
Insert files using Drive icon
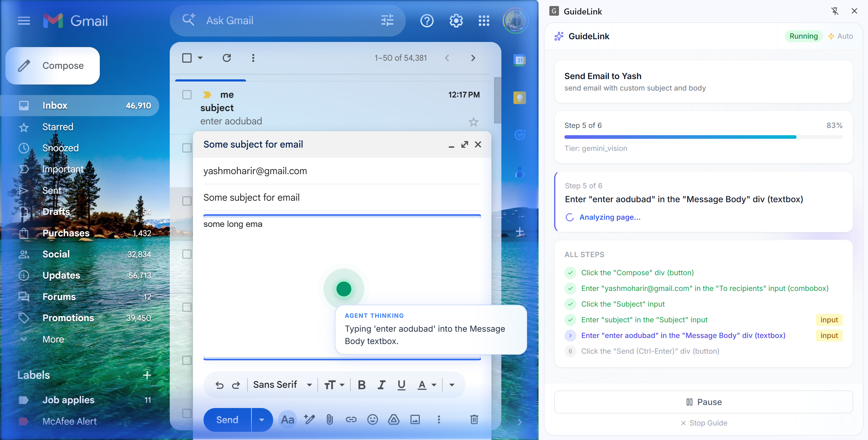[393, 419]
